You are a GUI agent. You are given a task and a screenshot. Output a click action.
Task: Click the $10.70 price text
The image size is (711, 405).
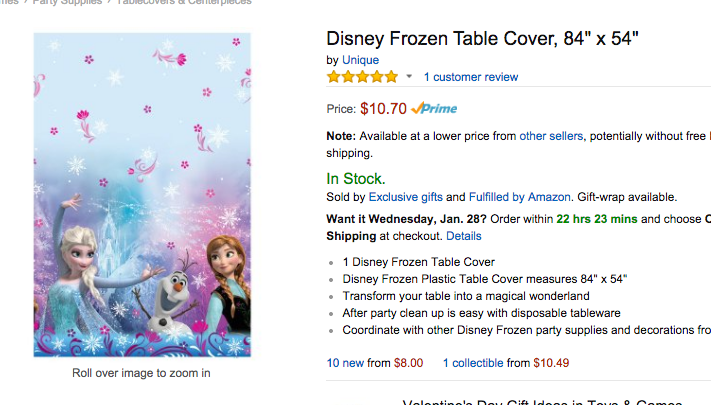(x=383, y=109)
